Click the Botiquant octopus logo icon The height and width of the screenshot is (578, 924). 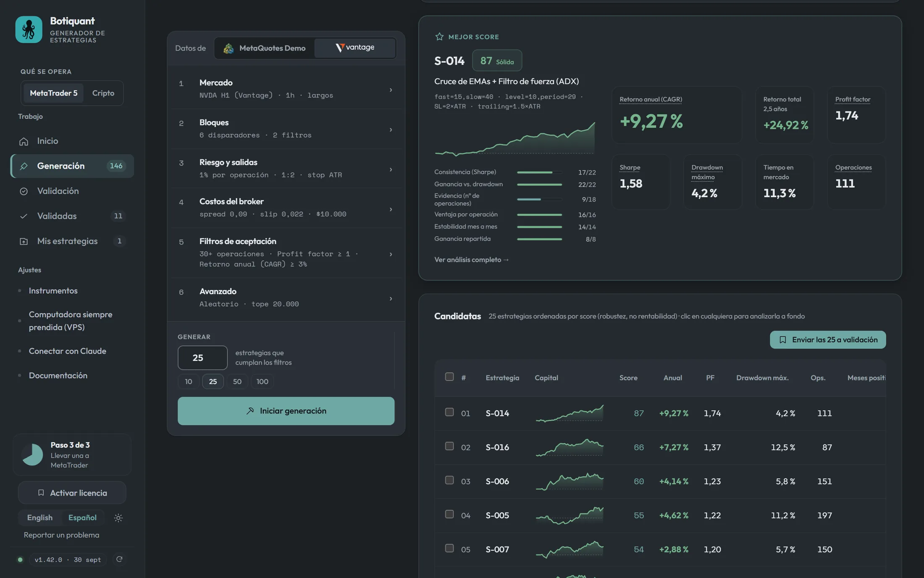click(29, 29)
